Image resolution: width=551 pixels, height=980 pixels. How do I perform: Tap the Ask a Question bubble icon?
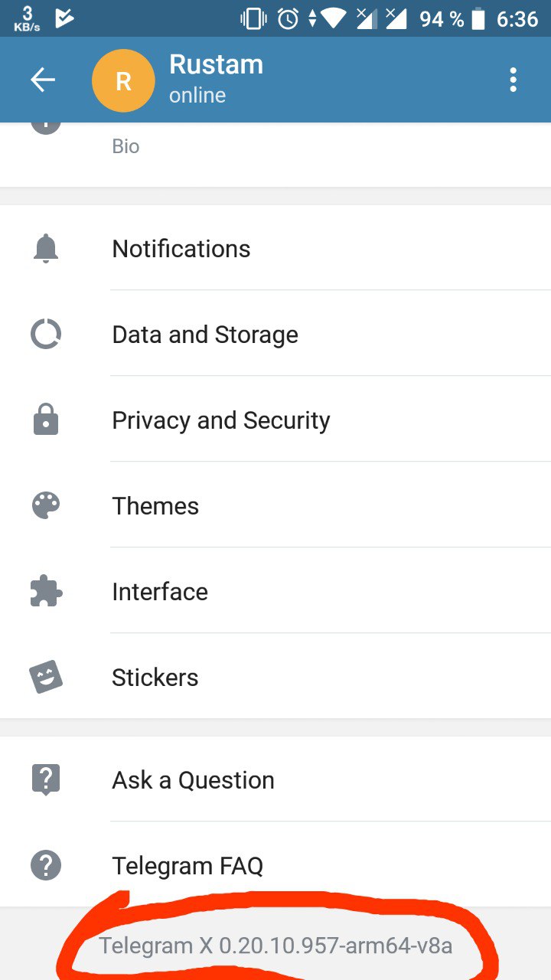click(46, 780)
